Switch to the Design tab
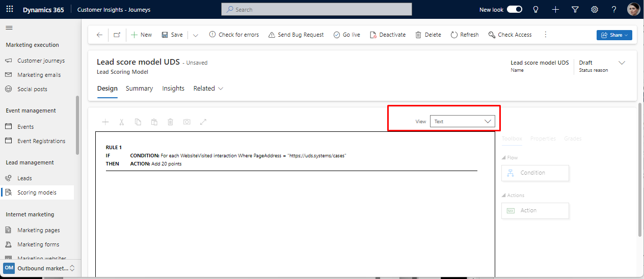 [107, 89]
